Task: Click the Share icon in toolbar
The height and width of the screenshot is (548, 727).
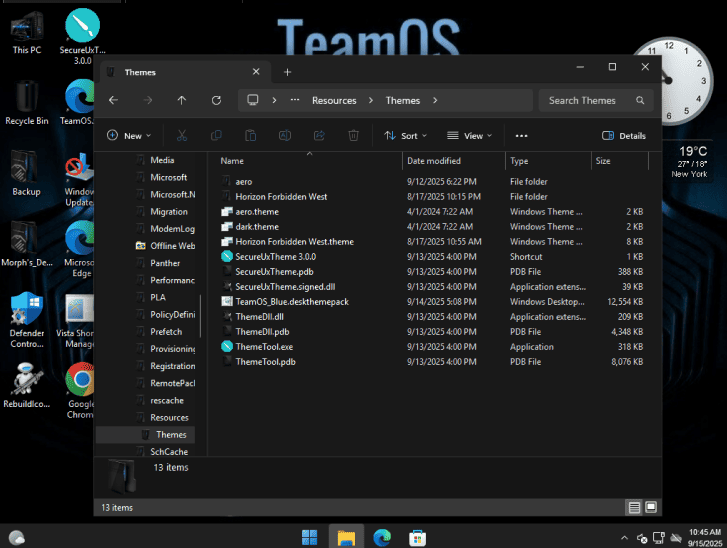Action: (319, 135)
